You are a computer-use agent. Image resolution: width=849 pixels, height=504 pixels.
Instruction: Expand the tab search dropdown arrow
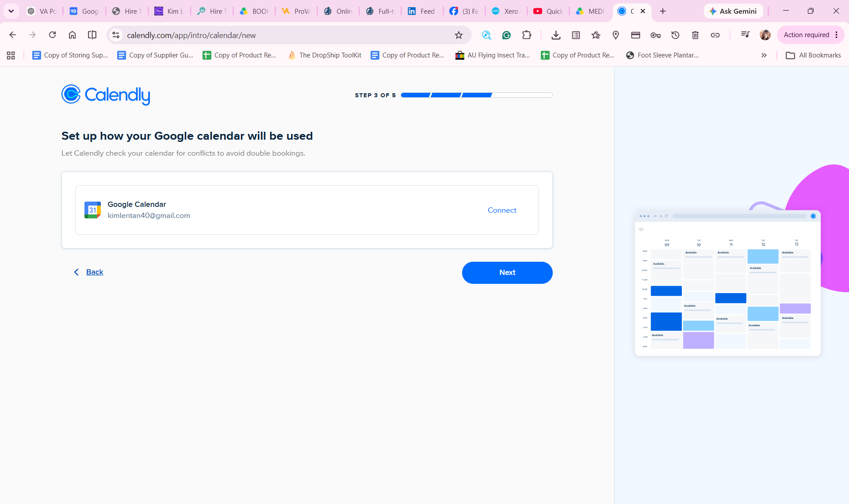tap(11, 11)
